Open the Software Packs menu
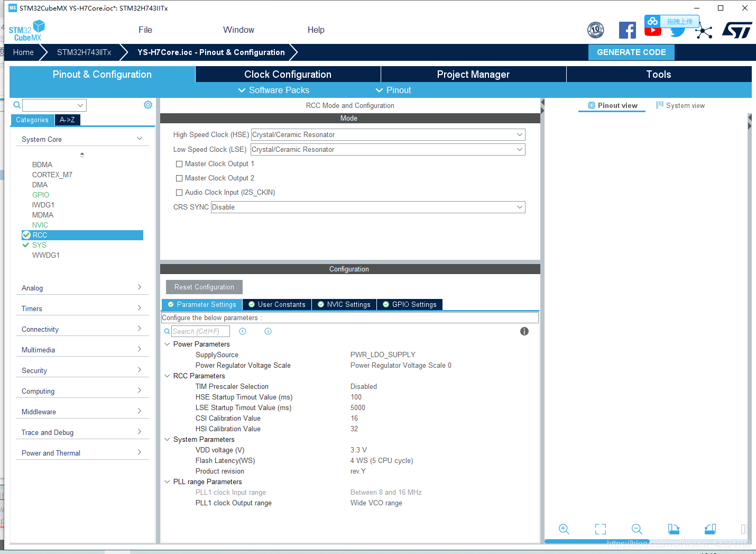 coord(274,90)
